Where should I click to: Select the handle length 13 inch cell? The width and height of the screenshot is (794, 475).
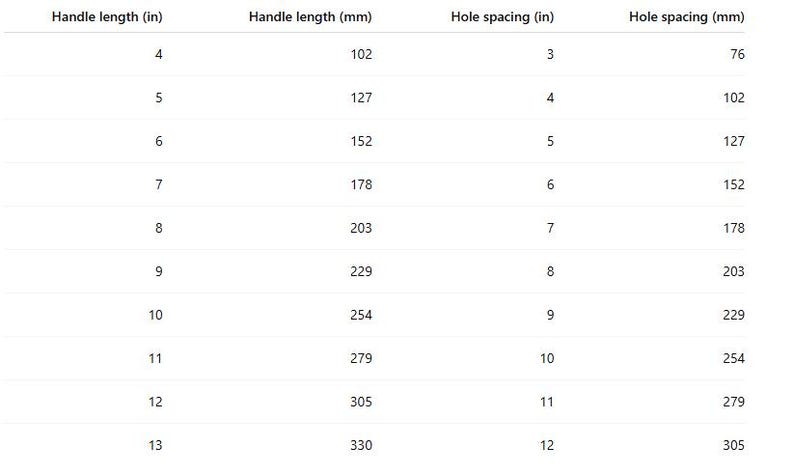[155, 446]
